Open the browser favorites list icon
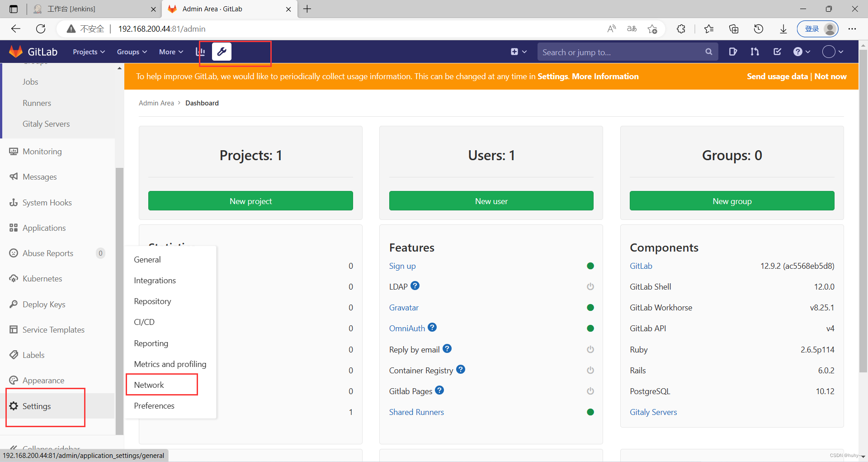This screenshot has height=462, width=868. (709, 29)
